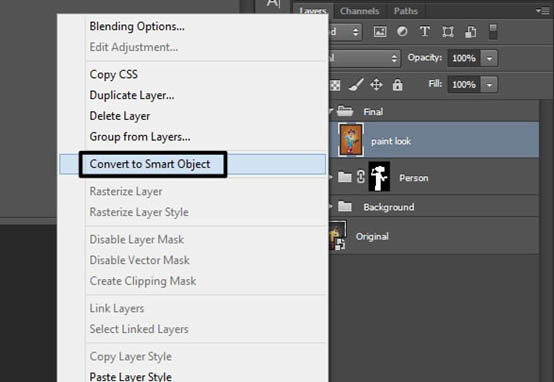Click the shape layer filter icon
This screenshot has width=554, height=382.
[x=448, y=32]
